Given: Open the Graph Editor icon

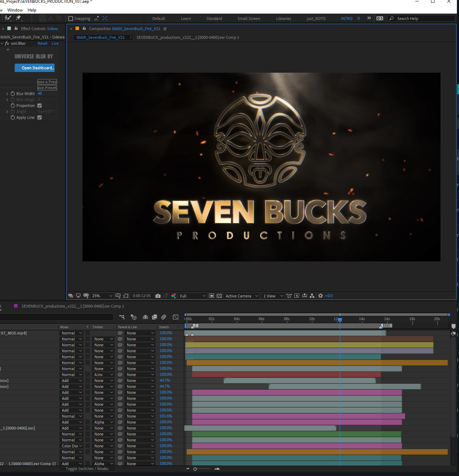Looking at the screenshot, I should click(175, 317).
